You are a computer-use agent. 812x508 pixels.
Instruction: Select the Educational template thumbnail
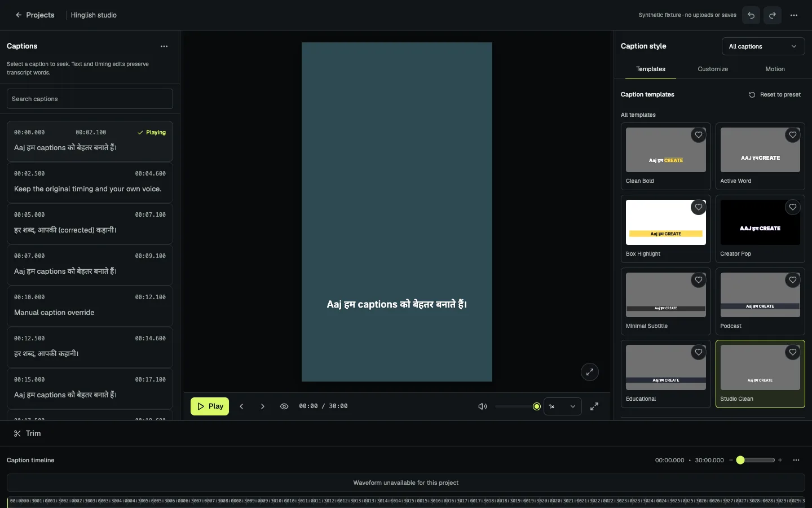coord(666,367)
